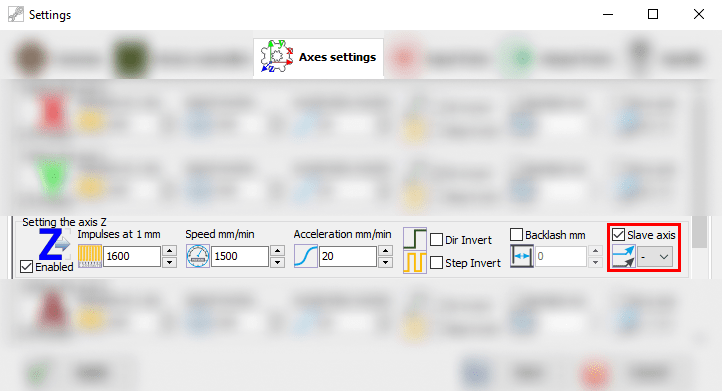Switch to the Axes settings tab
This screenshot has width=722, height=391.
click(x=318, y=58)
